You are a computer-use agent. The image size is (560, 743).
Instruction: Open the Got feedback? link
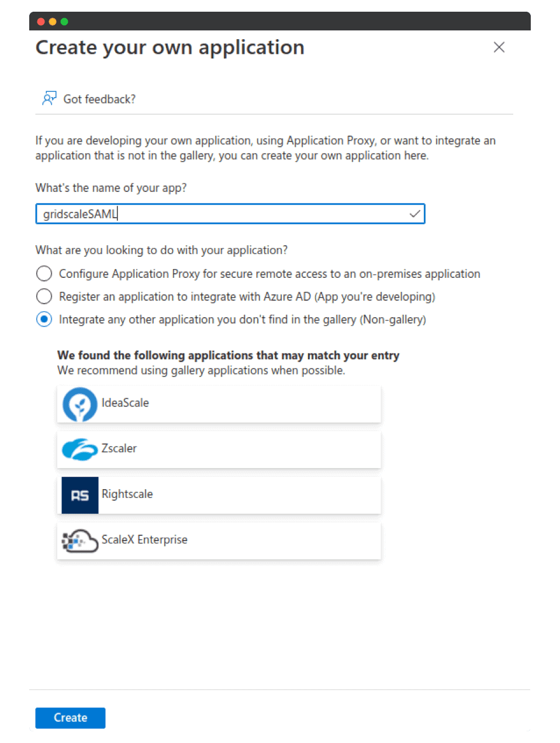(99, 99)
